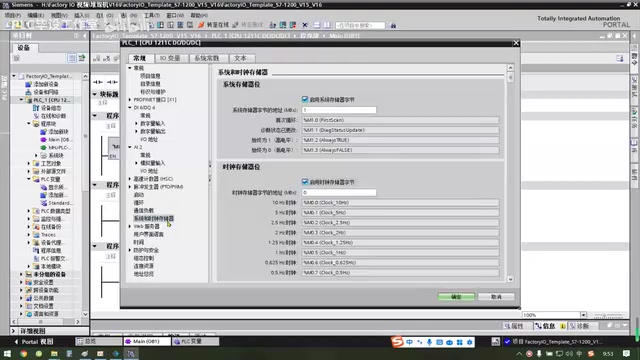Viewport: 640px width, 360px height.
Task: Click the clock memory byte address field
Action: [x=339, y=192]
